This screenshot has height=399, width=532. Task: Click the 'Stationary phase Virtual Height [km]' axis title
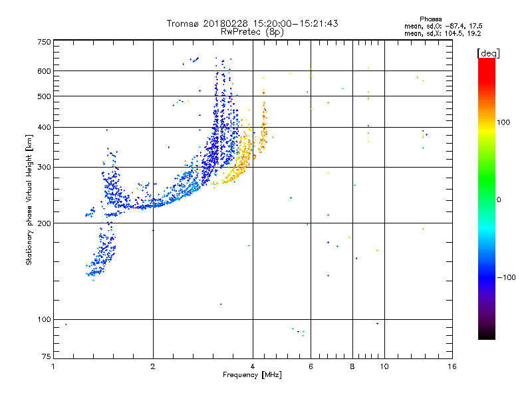point(29,200)
